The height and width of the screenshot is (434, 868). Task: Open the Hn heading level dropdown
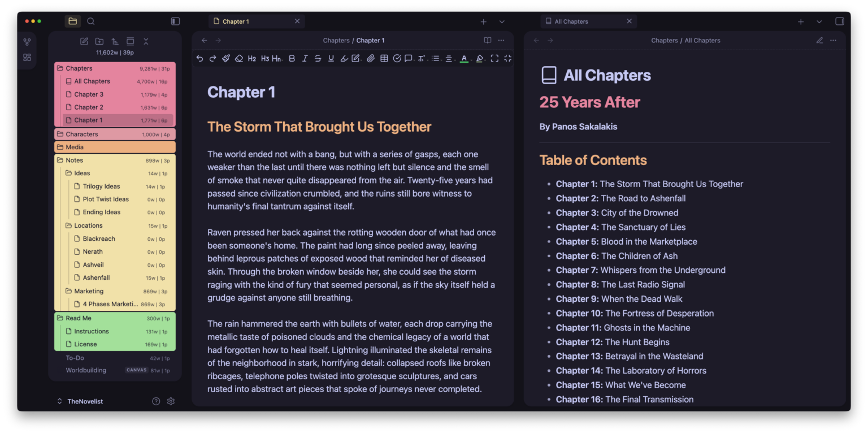[277, 58]
